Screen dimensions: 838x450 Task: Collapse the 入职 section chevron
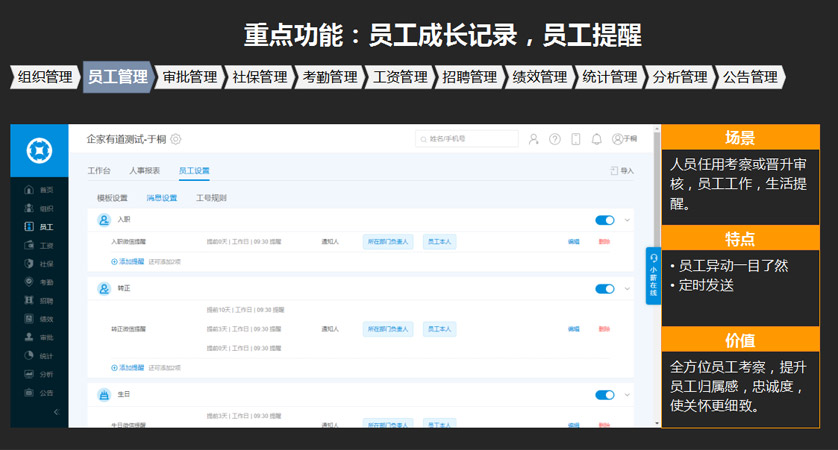coord(627,220)
